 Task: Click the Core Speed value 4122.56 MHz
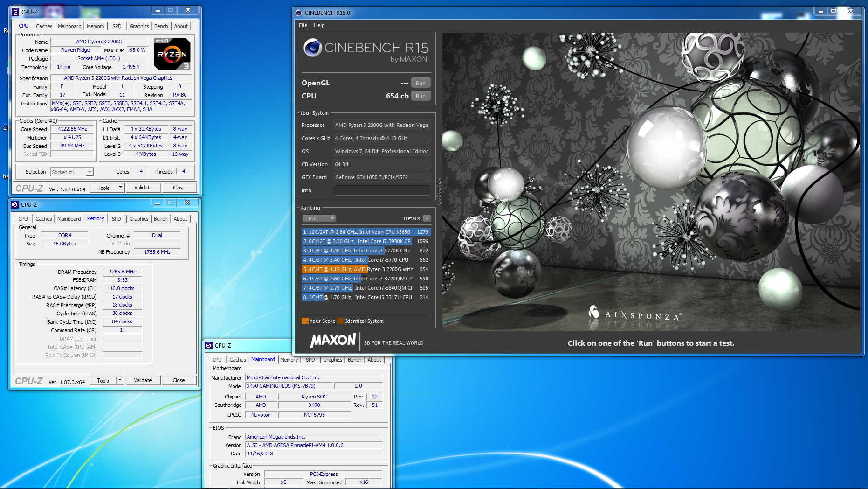pyautogui.click(x=72, y=129)
